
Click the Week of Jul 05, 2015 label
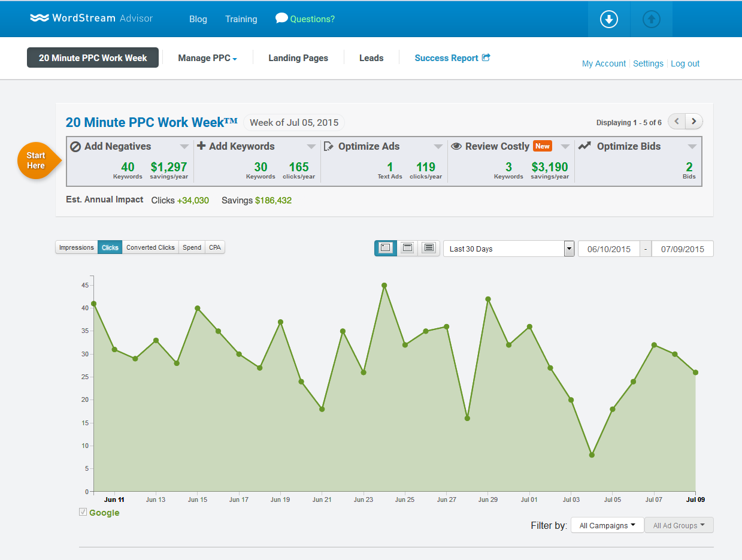click(294, 122)
